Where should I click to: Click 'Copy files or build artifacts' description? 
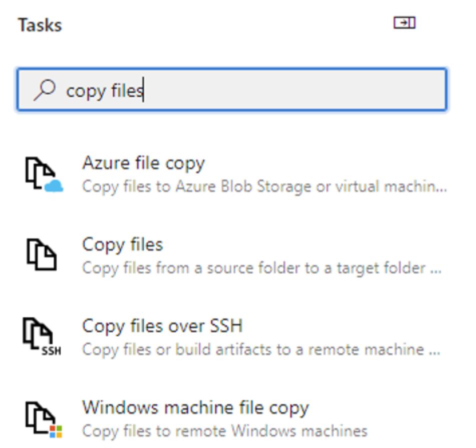[261, 349]
